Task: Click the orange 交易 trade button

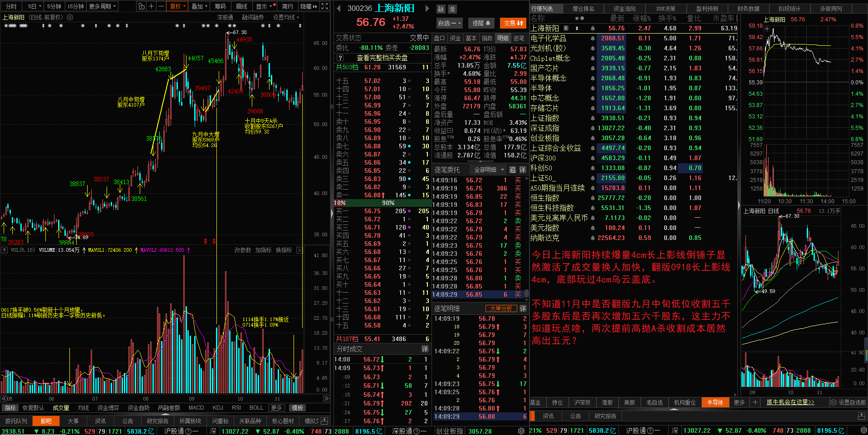Action: pos(513,23)
